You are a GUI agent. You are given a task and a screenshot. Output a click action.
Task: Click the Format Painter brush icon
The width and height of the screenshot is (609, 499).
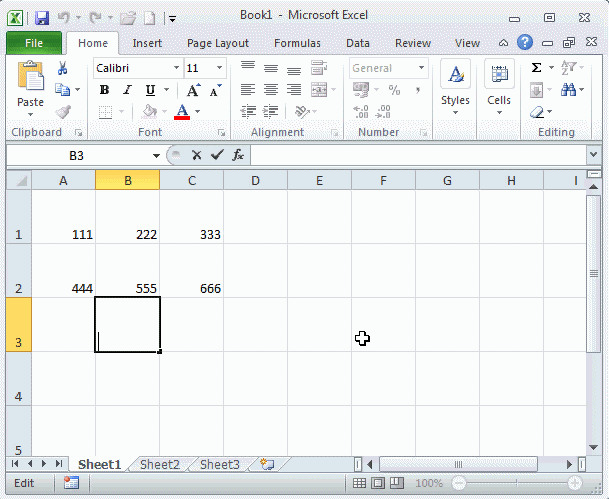click(x=63, y=112)
